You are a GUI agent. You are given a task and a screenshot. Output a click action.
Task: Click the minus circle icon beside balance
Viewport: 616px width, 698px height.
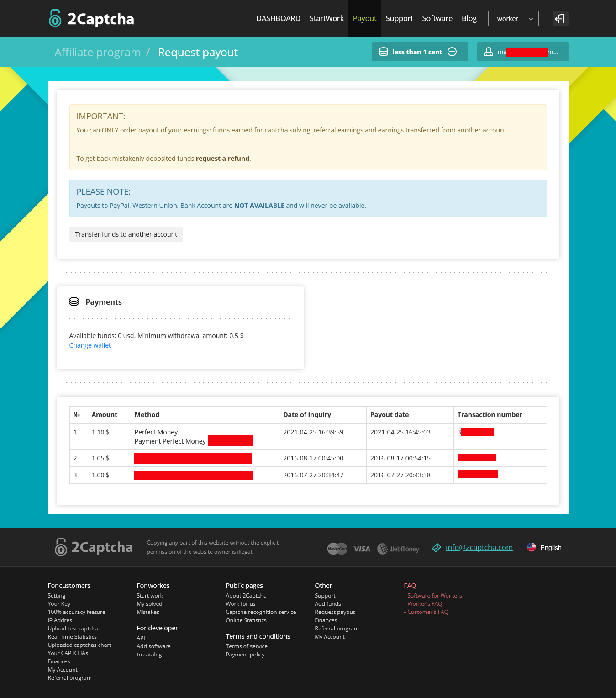point(452,52)
